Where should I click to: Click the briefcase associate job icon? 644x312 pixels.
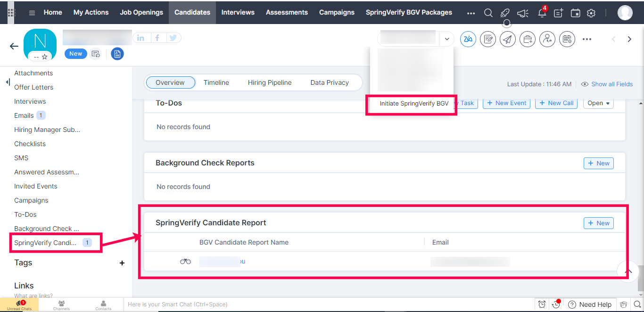[x=528, y=39]
